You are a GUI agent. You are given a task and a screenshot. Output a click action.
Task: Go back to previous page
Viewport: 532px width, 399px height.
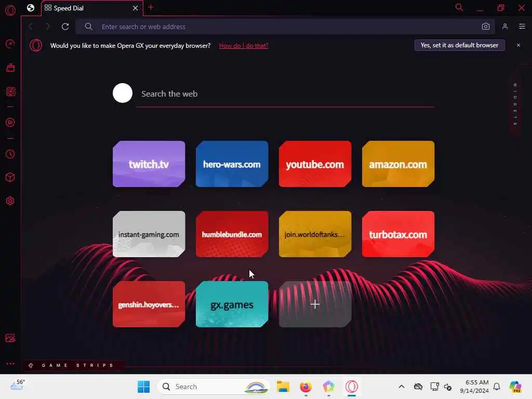click(x=31, y=26)
